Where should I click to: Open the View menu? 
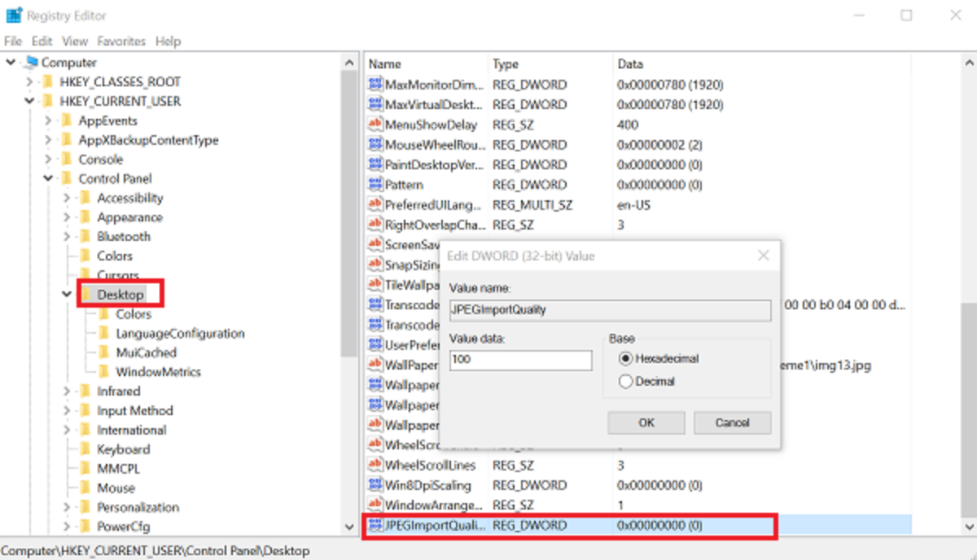75,41
